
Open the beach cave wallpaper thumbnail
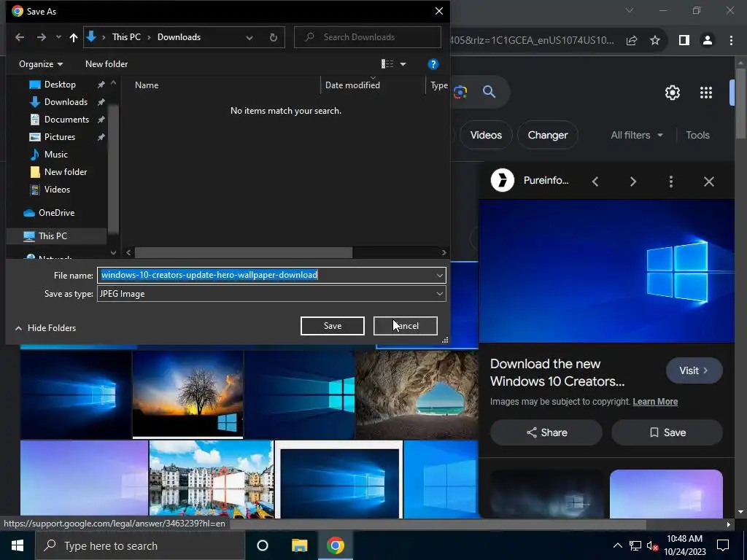click(417, 394)
